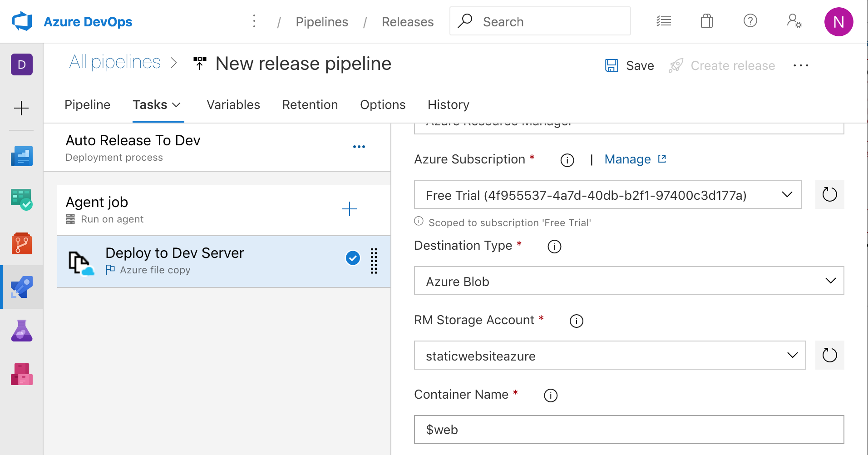
Task: Click the Create release rocket icon
Action: tap(676, 65)
